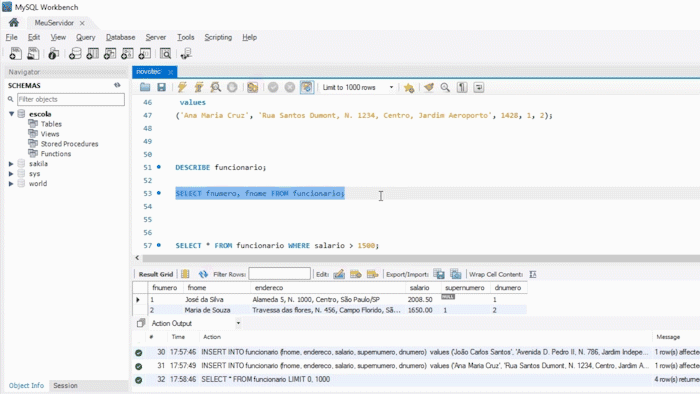Image resolution: width=700 pixels, height=394 pixels.
Task: Toggle Wrap Cell Content icon
Action: point(533,274)
